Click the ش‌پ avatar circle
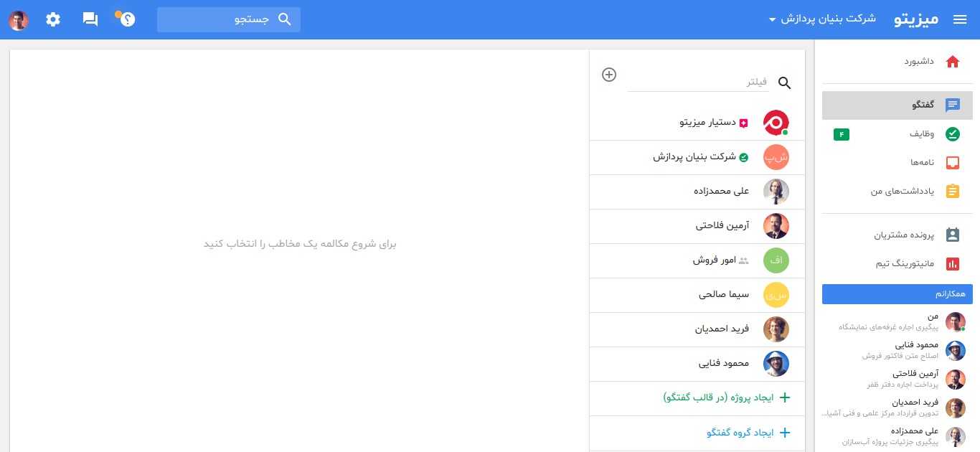This screenshot has height=452, width=980. [776, 157]
